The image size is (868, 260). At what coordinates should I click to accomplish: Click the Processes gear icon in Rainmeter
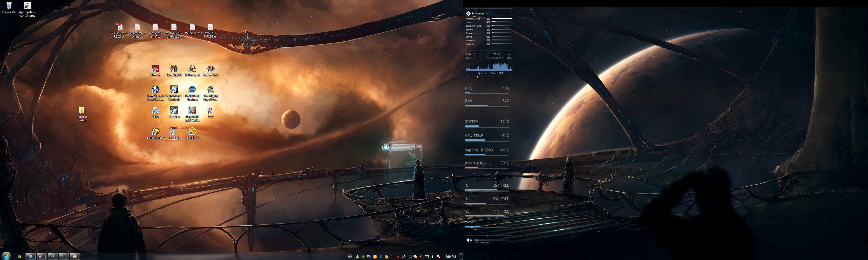pos(468,13)
